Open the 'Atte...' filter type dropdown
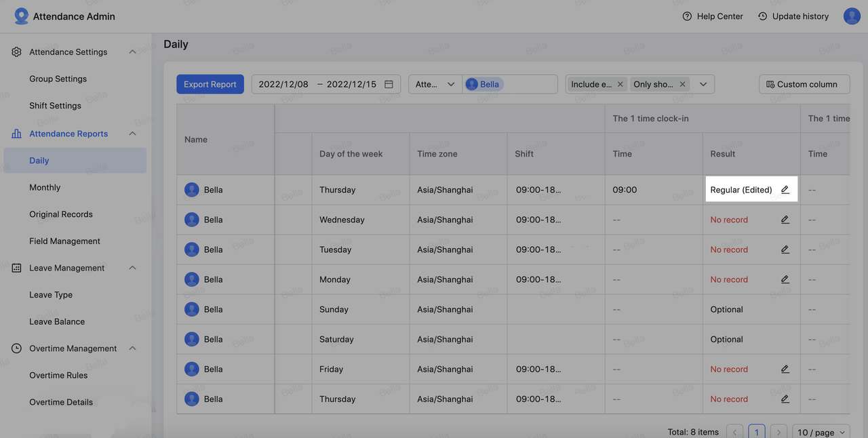 pyautogui.click(x=435, y=84)
